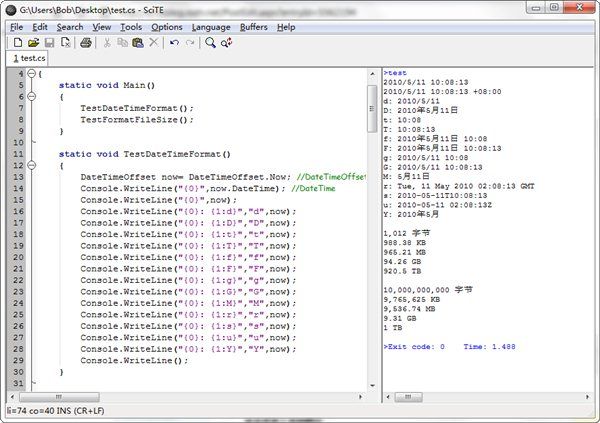The height and width of the screenshot is (423, 600).
Task: Click output line '9.31 GB'
Action: tap(400, 318)
